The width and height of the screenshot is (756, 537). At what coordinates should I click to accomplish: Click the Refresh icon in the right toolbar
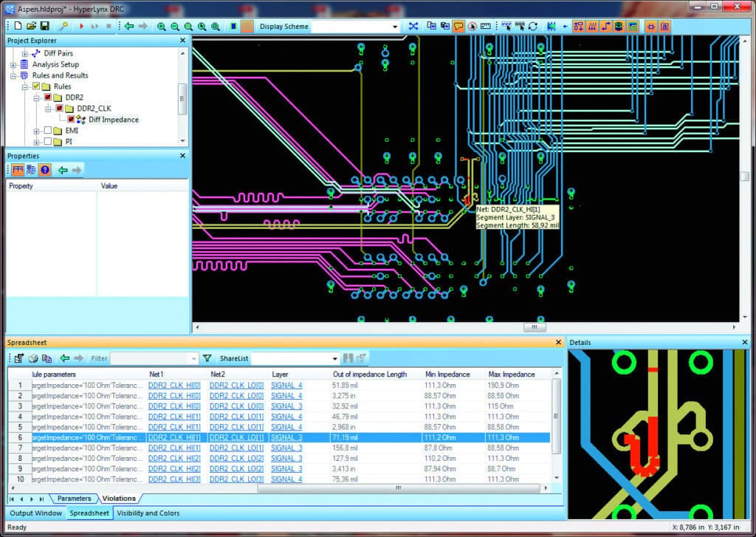(532, 27)
